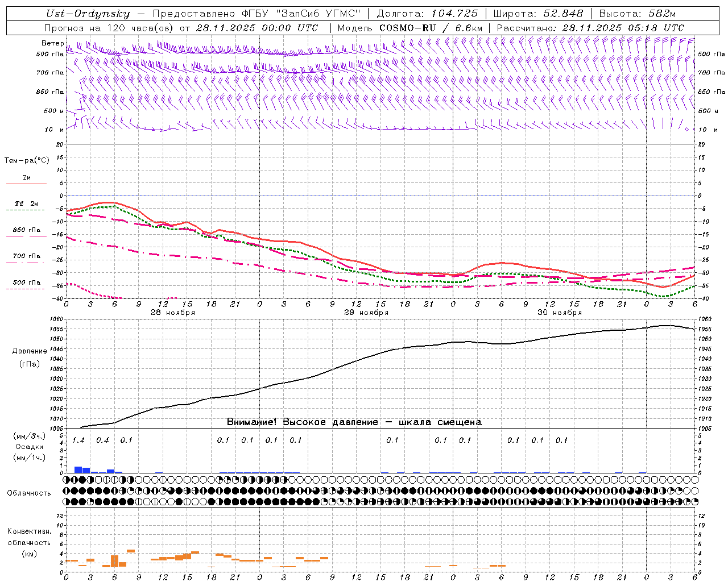
Task: Click the forecast header Прогноз на 120 часа(ов)
Action: (x=110, y=28)
